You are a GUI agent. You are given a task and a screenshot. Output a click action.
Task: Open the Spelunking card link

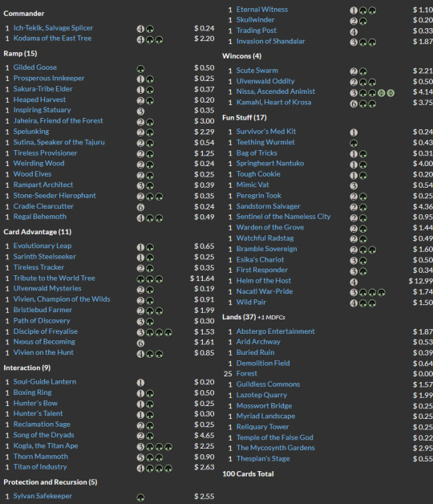tap(31, 132)
